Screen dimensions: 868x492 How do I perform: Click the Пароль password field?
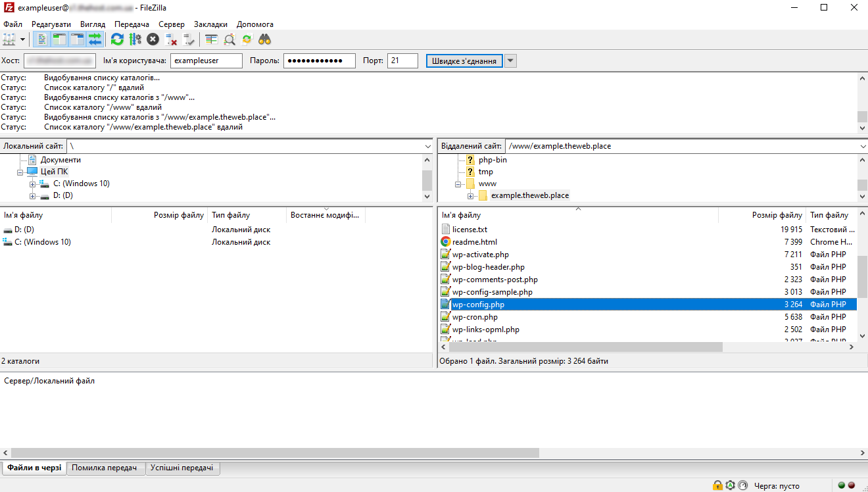coord(320,61)
